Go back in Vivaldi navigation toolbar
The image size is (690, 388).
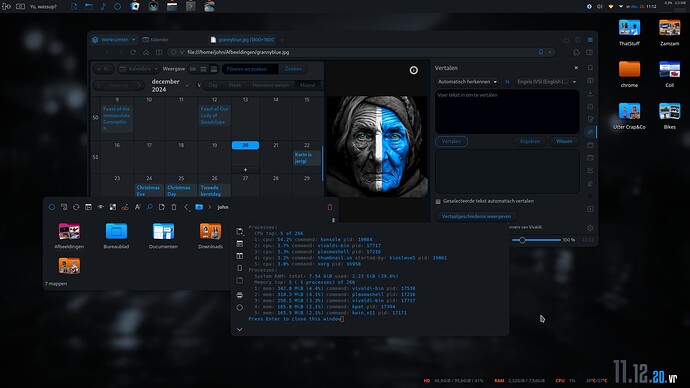[107, 52]
